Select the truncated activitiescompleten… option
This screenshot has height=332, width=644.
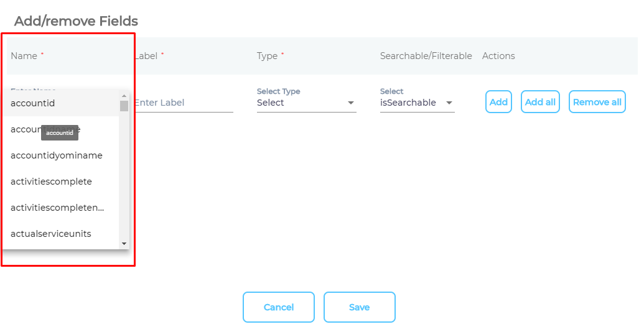pos(57,208)
